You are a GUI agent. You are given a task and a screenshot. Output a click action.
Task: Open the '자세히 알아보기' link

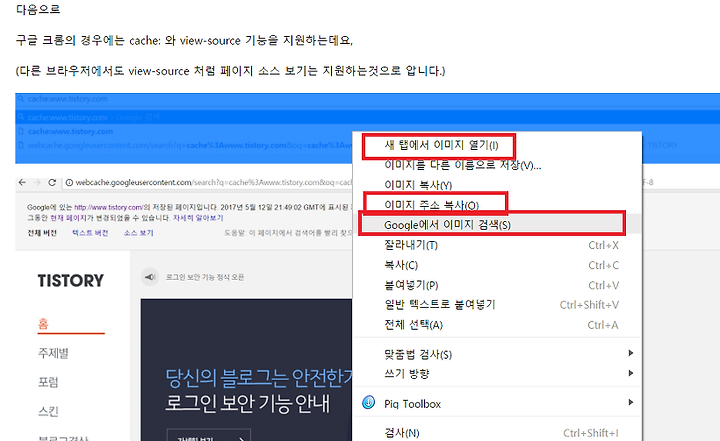198,218
